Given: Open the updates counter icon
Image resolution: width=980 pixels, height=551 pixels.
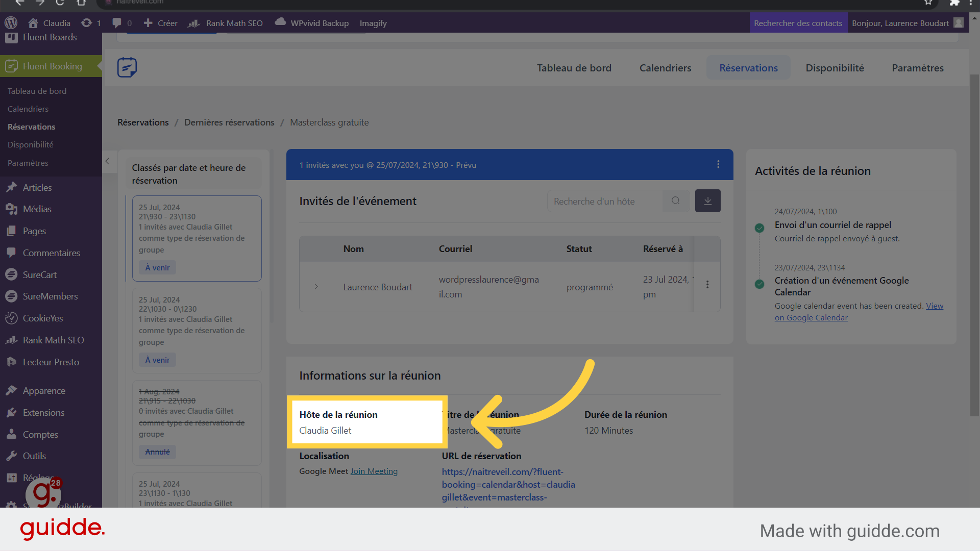Looking at the screenshot, I should tap(91, 23).
